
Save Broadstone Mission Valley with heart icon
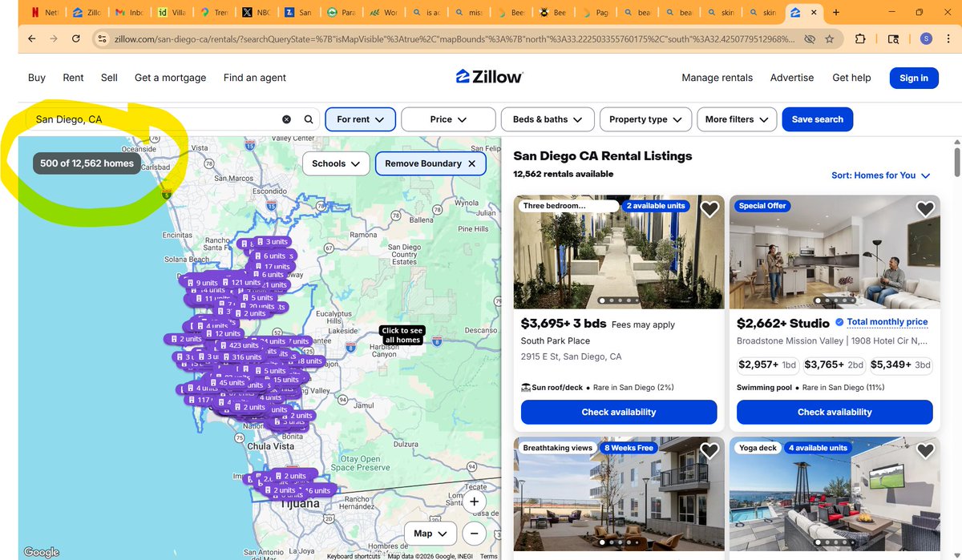click(x=925, y=209)
